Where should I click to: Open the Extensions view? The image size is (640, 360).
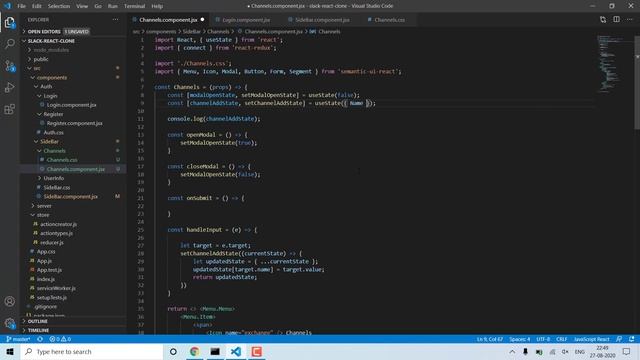pyautogui.click(x=10, y=109)
